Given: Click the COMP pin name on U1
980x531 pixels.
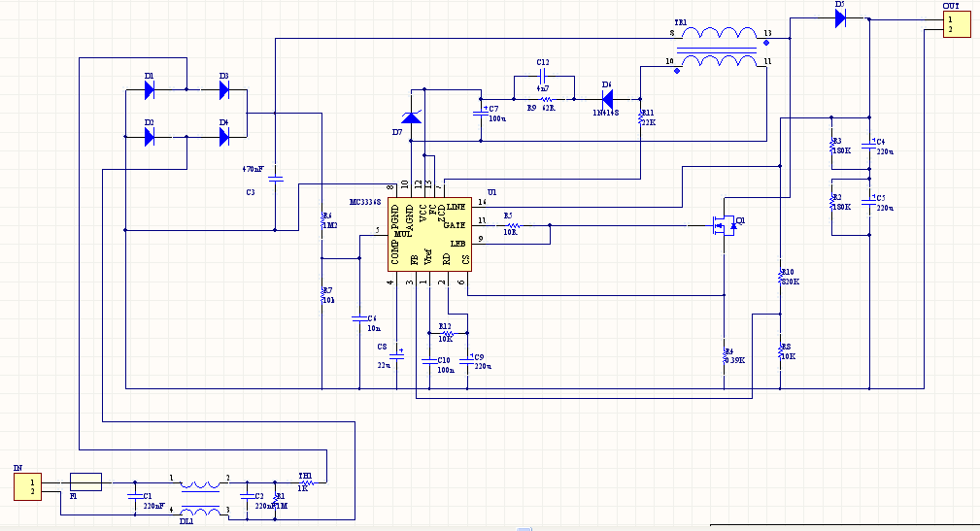Looking at the screenshot, I should coord(395,251).
